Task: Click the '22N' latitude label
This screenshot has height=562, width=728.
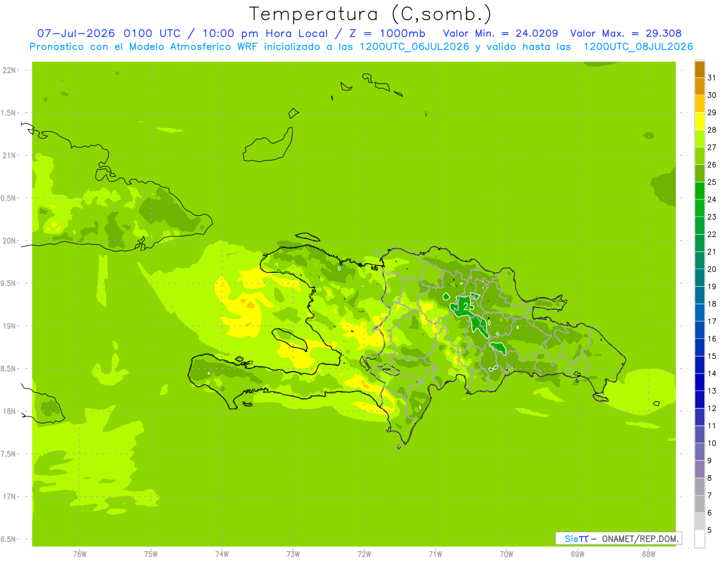Action: coord(9,70)
